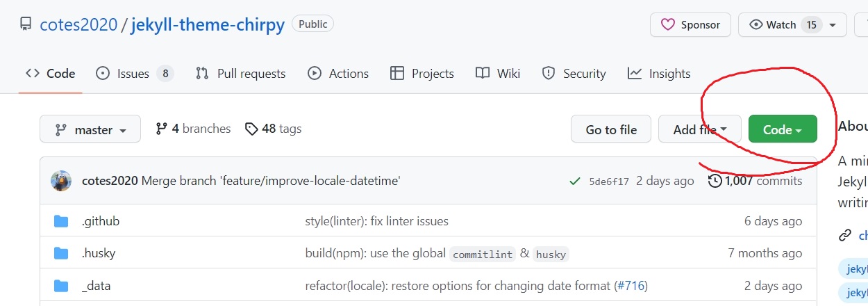Expand the master branch selector
Image resolution: width=868 pixels, height=306 pixels.
coord(90,129)
